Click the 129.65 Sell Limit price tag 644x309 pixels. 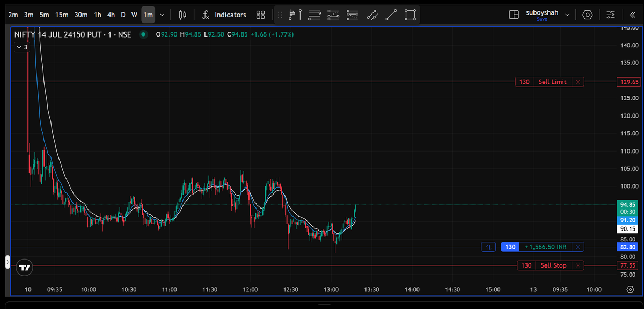(x=628, y=82)
